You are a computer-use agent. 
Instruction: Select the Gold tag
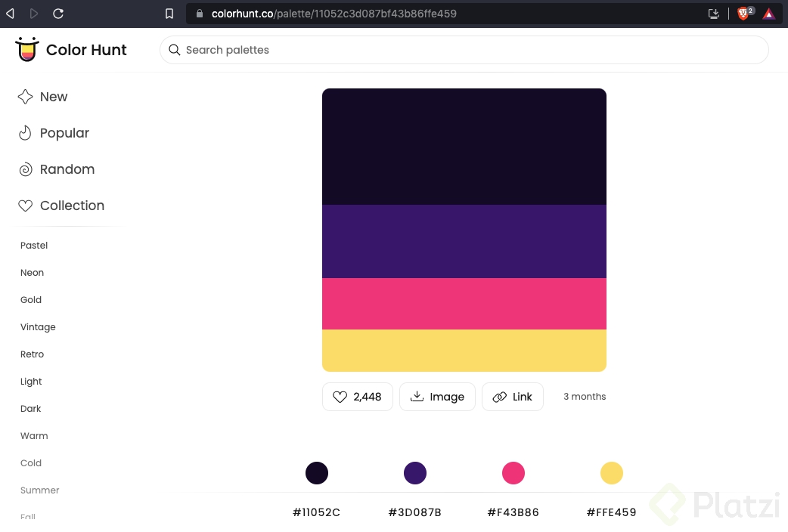(x=31, y=299)
